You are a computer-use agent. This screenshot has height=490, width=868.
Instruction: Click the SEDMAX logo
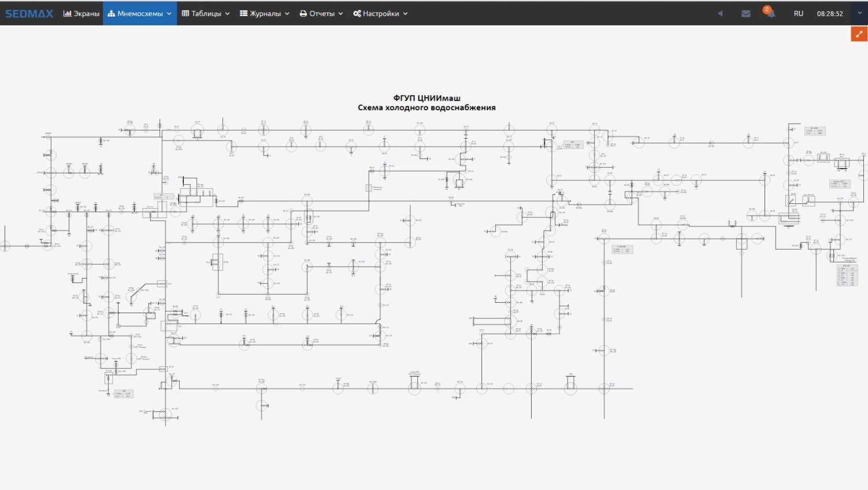tap(29, 13)
